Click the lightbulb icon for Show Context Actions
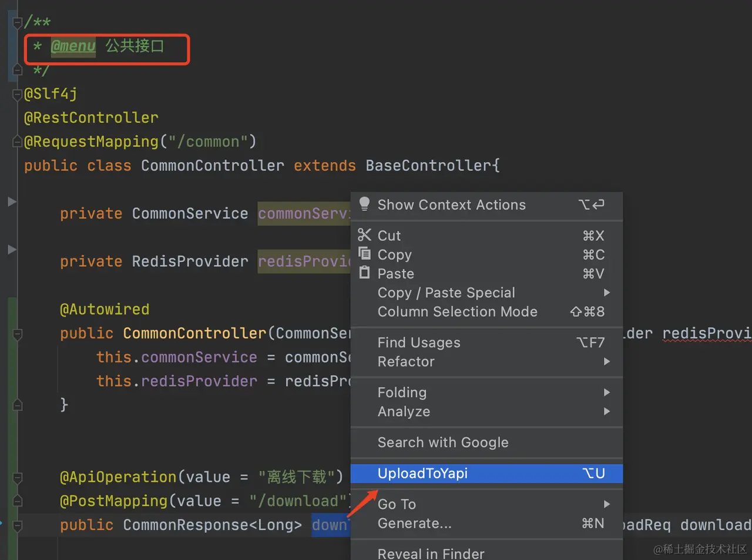 point(364,204)
